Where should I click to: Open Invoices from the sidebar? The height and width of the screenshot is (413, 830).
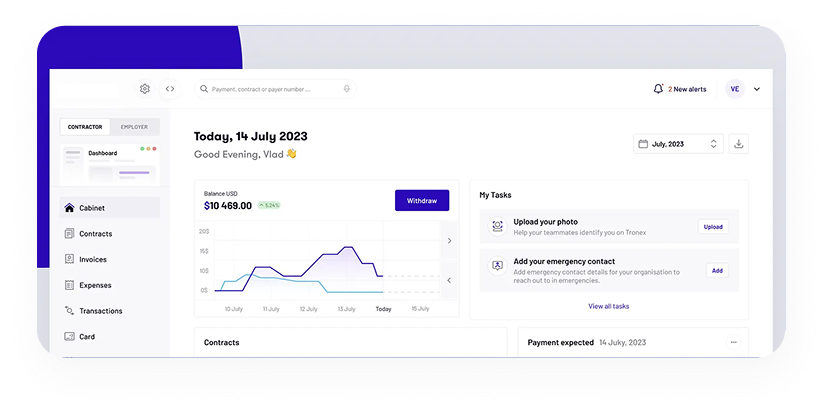[93, 260]
